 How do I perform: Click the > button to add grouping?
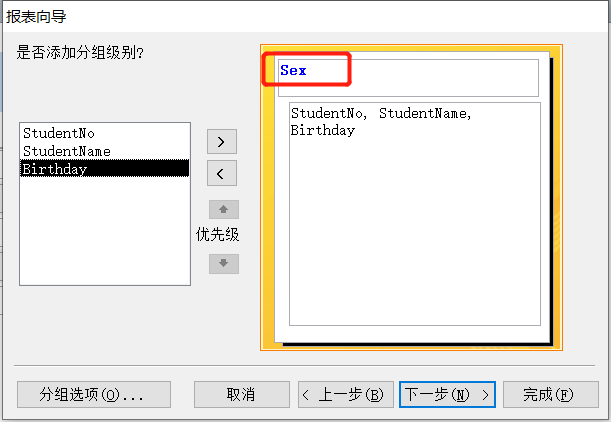[x=221, y=140]
